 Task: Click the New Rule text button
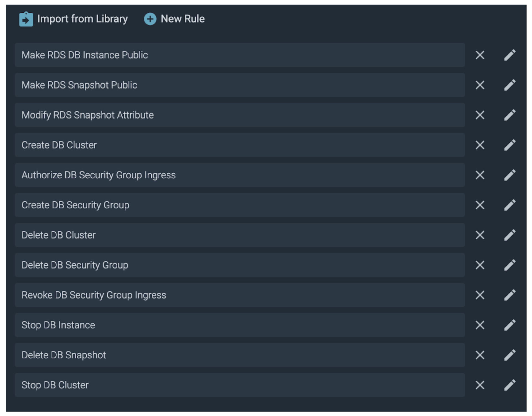pos(182,19)
